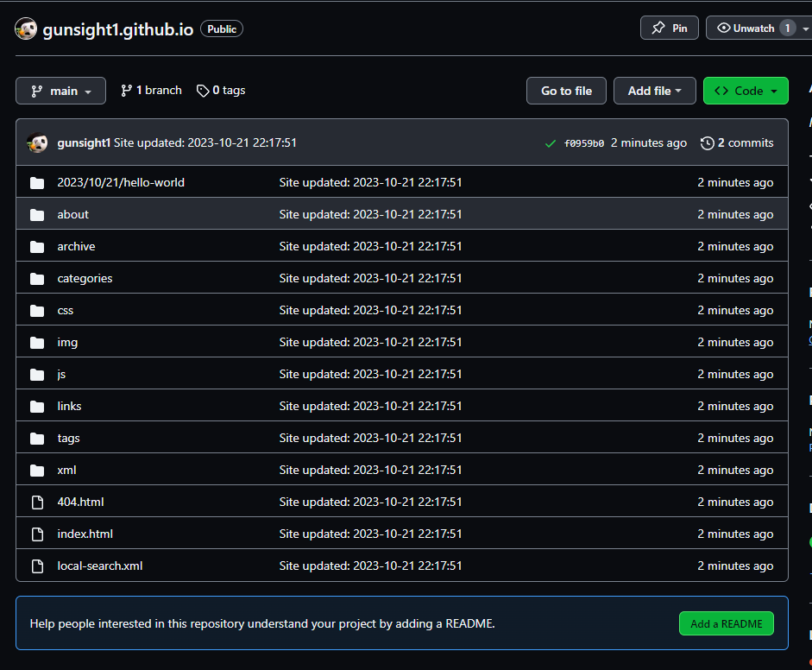812x670 pixels.
Task: Click '2 minutes ago' in the xml row
Action: (x=735, y=470)
